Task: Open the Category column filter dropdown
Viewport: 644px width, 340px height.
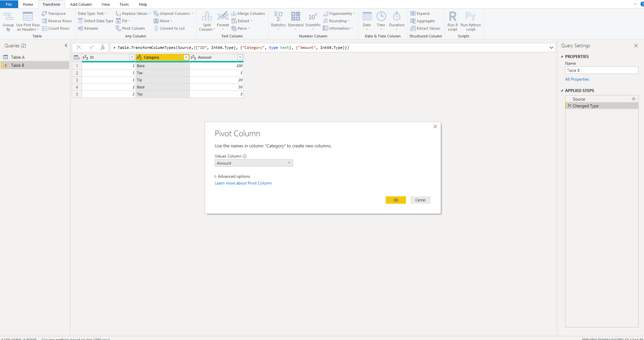Action: (x=186, y=57)
